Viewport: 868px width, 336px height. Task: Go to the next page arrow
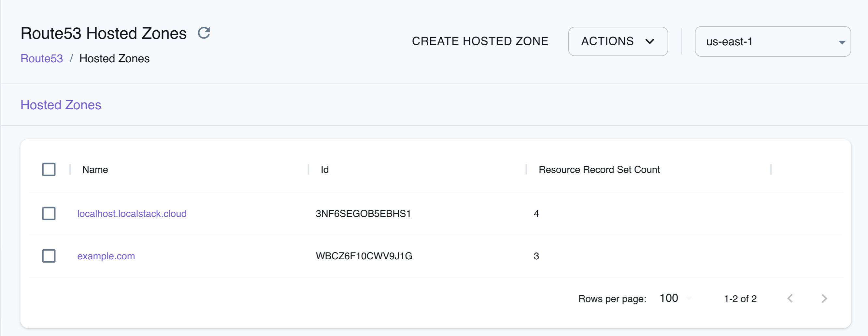[824, 298]
